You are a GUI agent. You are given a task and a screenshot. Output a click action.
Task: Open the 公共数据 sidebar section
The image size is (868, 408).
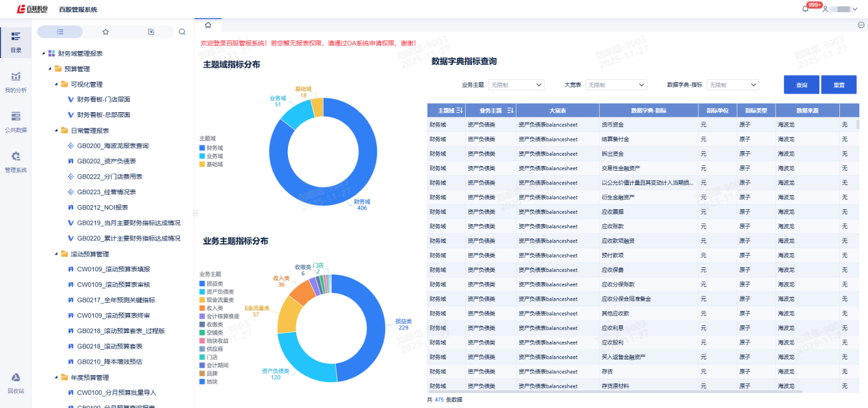[x=15, y=120]
